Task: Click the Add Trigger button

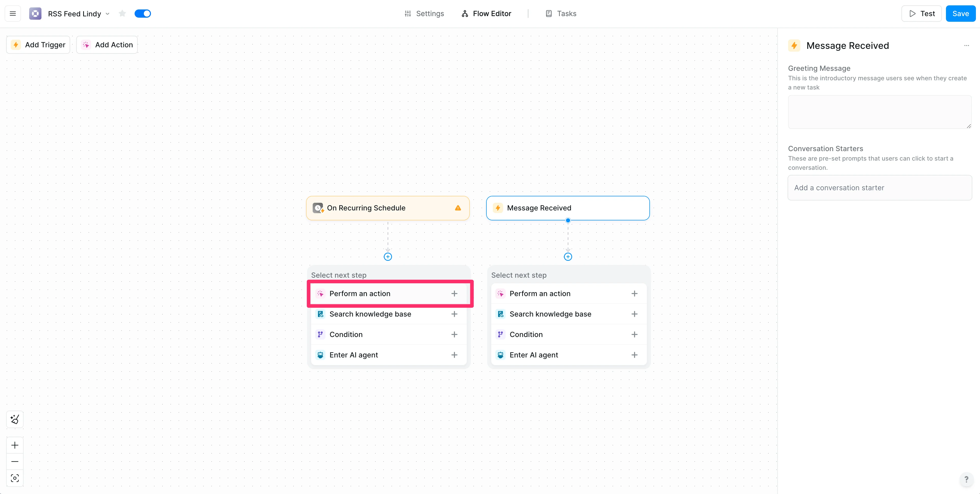Action: (38, 45)
